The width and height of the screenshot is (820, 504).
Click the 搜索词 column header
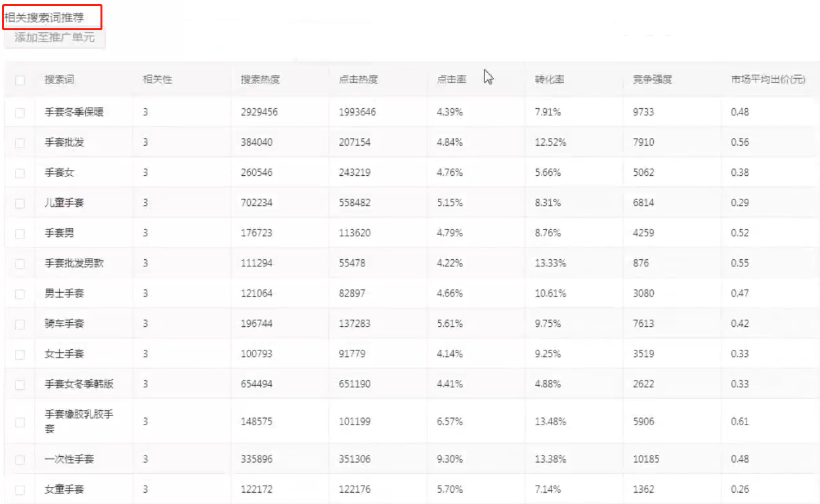point(59,80)
